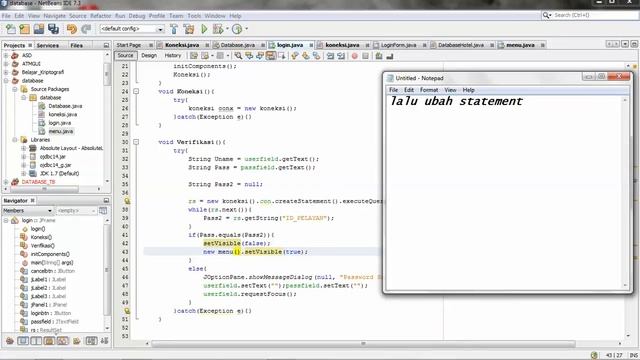Toggle Highlight Search in editor toolbar
The width and height of the screenshot is (640, 360).
(271, 56)
